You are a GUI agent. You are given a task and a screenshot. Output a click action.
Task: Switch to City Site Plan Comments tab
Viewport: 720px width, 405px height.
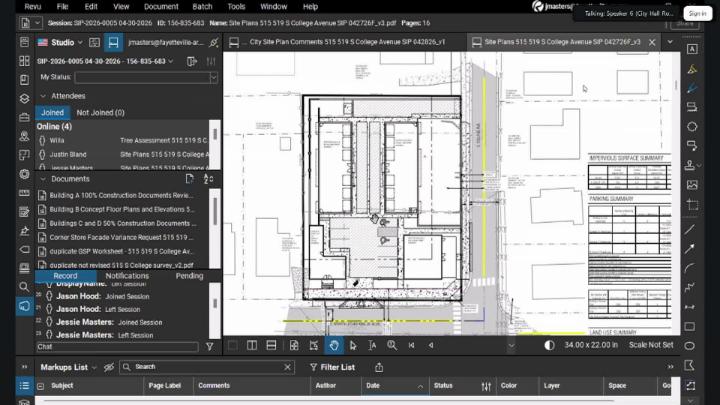click(345, 42)
